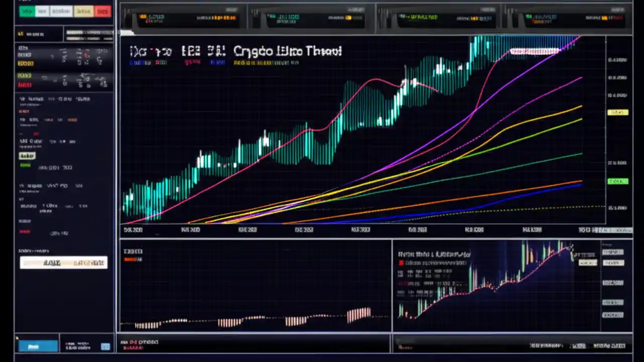Switch to the first ticker tab at top

(184, 18)
